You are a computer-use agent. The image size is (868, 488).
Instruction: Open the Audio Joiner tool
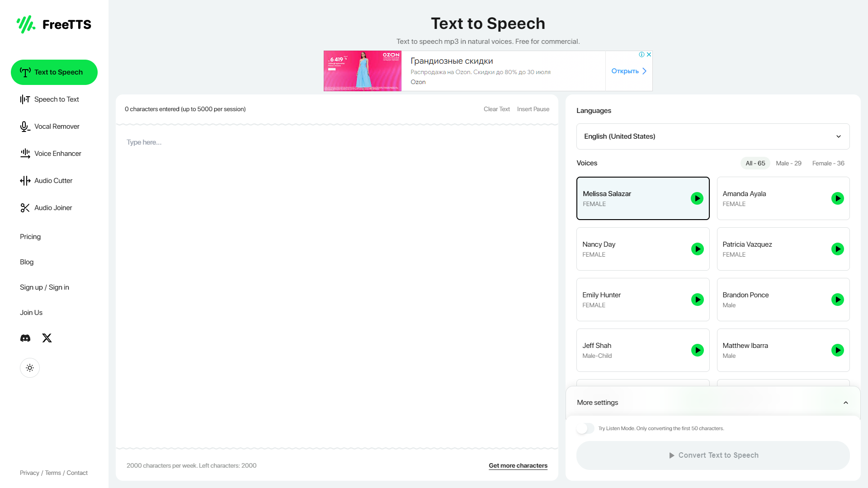click(x=53, y=207)
